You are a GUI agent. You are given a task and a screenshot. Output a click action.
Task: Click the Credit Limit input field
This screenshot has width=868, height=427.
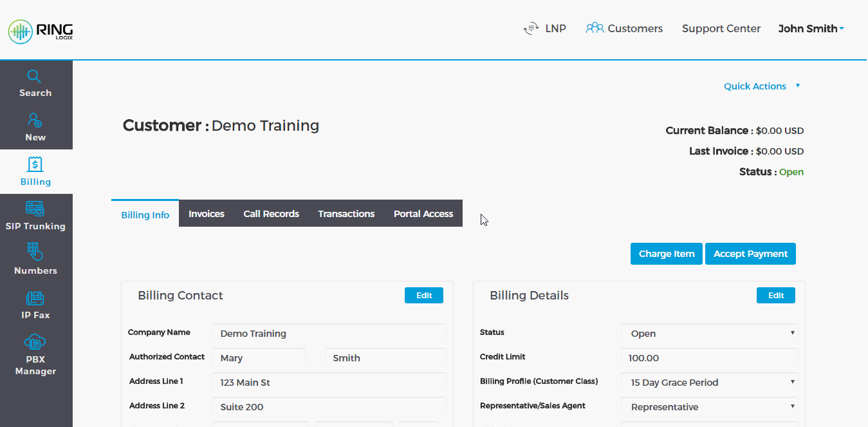(709, 357)
